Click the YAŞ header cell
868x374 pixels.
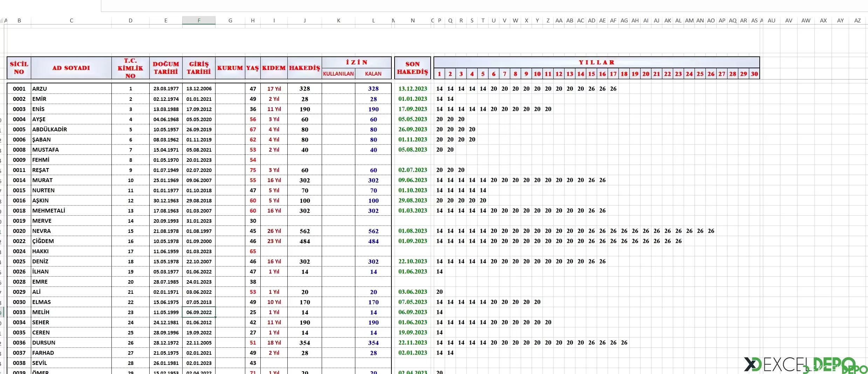click(253, 68)
